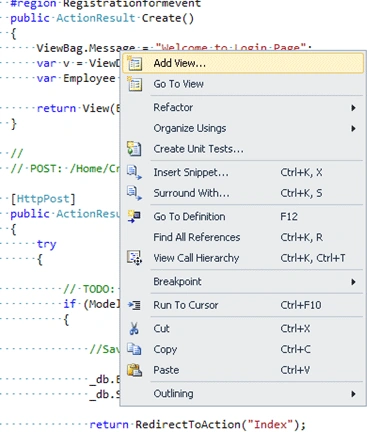Click the Add View icon
This screenshot has width=367, height=432.
pyautogui.click(x=134, y=63)
